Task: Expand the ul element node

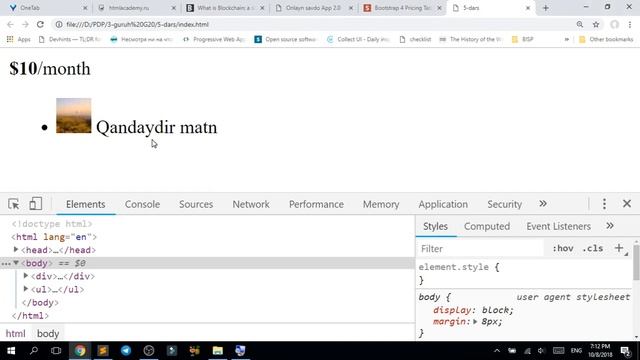Action: click(26, 289)
